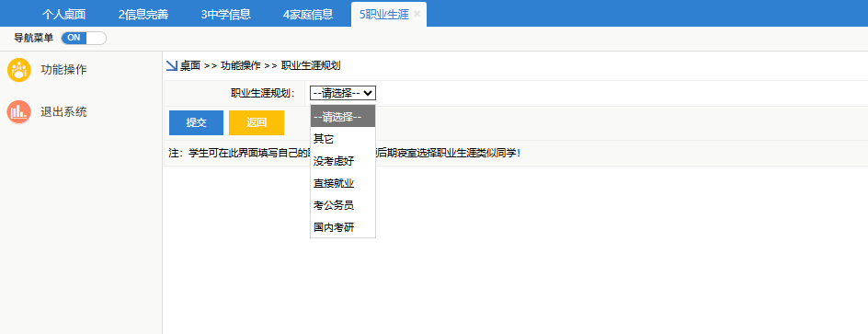868x334 pixels.
Task: Click the 导航菜单 label text
Action: 34,39
